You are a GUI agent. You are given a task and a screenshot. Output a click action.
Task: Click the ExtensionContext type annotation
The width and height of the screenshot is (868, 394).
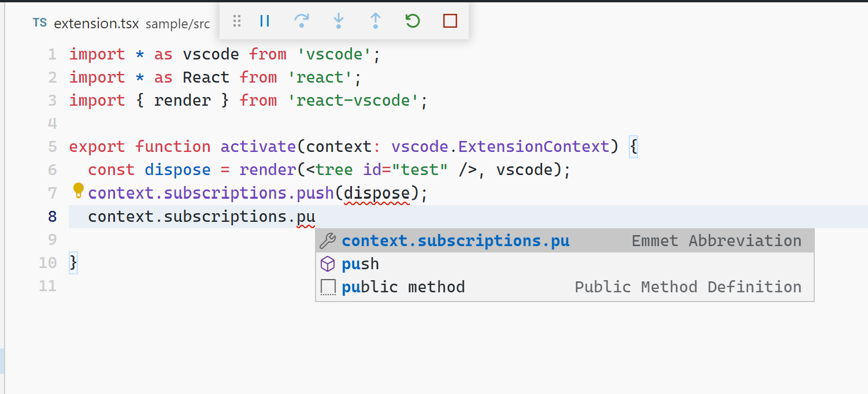pos(534,147)
